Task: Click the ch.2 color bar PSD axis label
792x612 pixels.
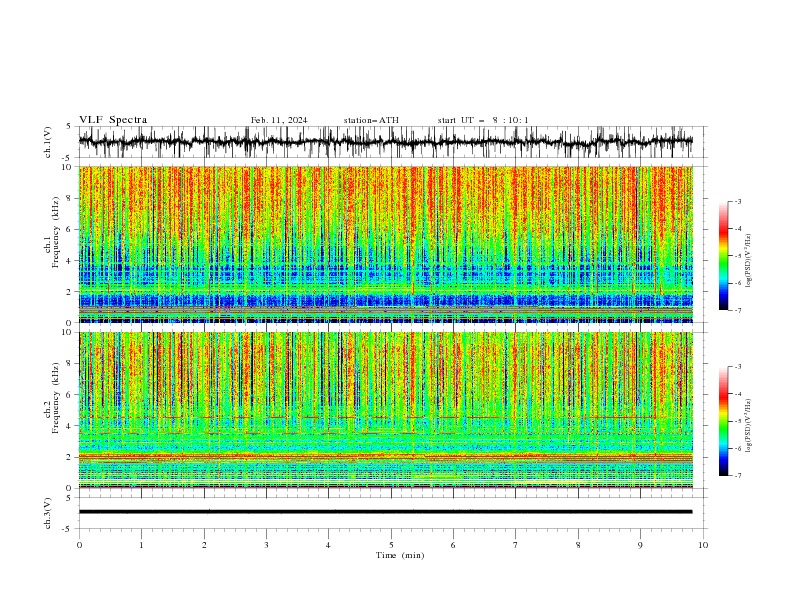Action: coord(749,426)
